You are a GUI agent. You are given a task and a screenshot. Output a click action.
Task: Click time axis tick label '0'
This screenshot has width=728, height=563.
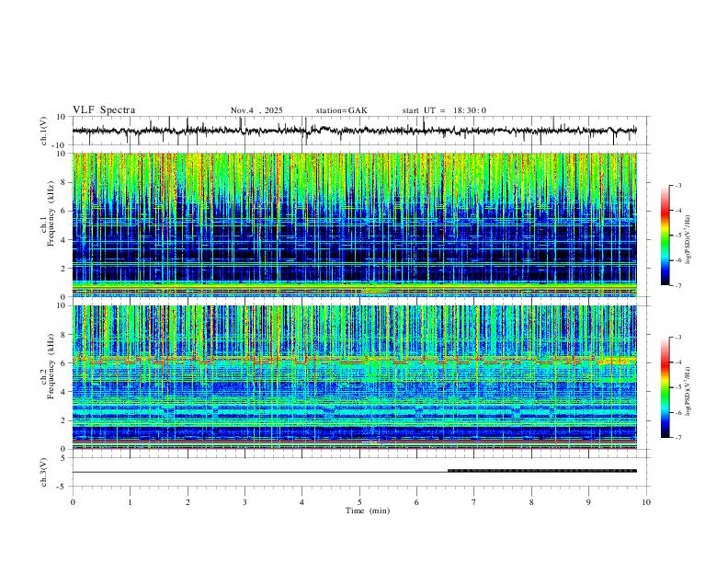point(73,502)
